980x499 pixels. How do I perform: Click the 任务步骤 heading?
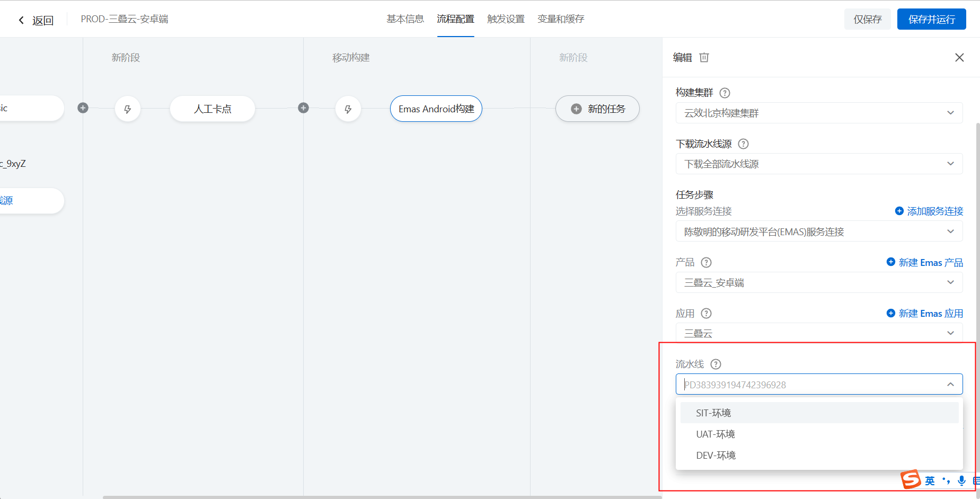pos(694,194)
